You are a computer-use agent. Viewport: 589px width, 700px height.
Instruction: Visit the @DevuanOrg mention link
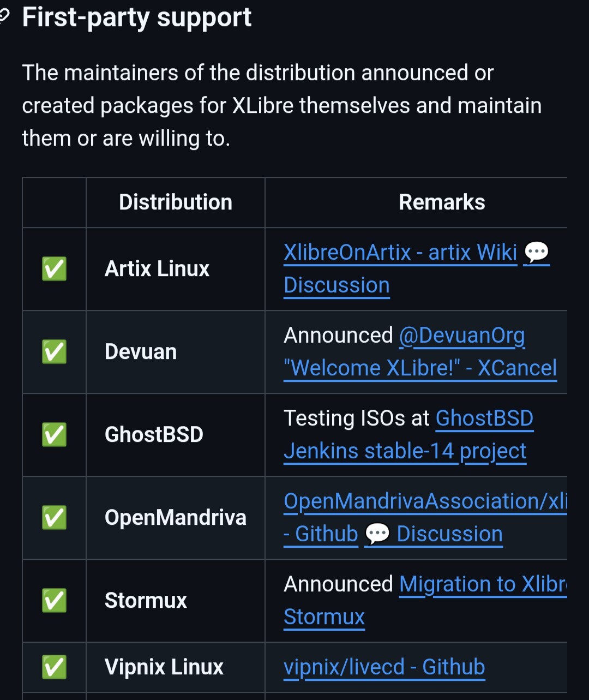462,336
